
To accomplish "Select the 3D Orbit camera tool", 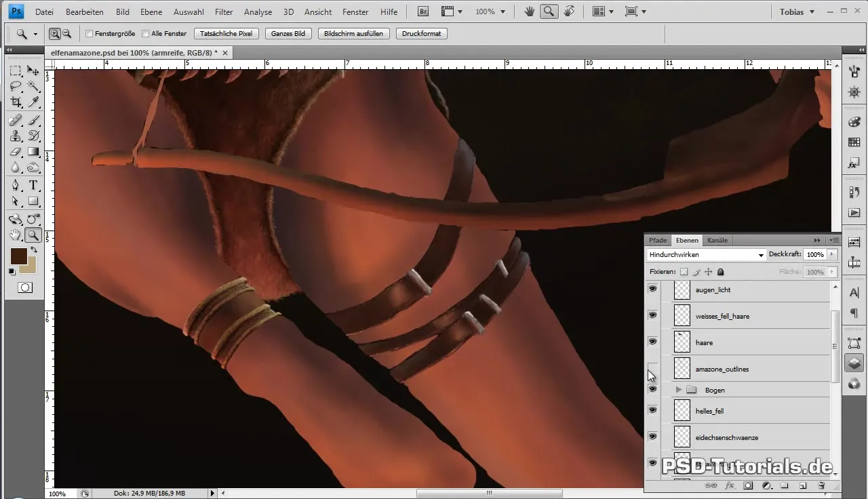I will [33, 219].
